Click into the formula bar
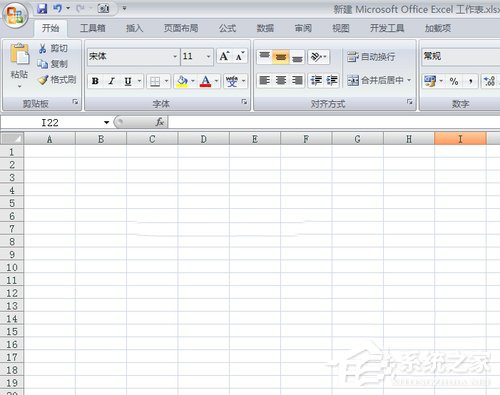The height and width of the screenshot is (395, 500). (x=333, y=122)
